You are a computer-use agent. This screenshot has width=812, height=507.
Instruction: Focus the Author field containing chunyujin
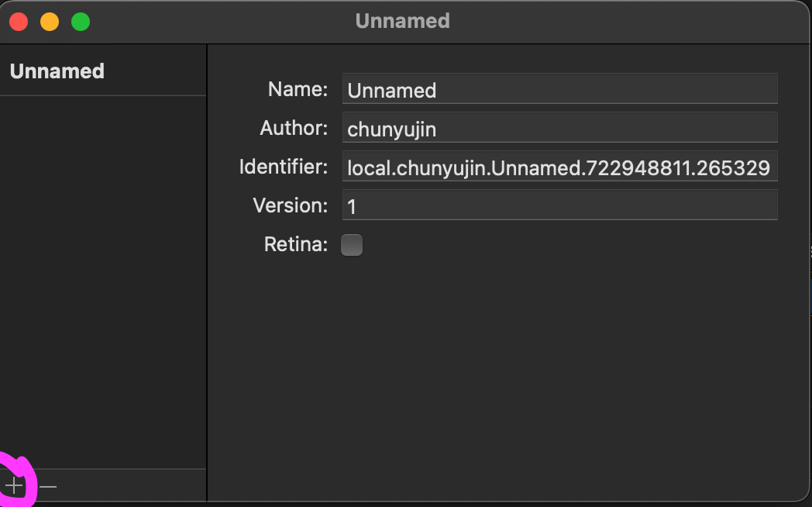click(559, 128)
